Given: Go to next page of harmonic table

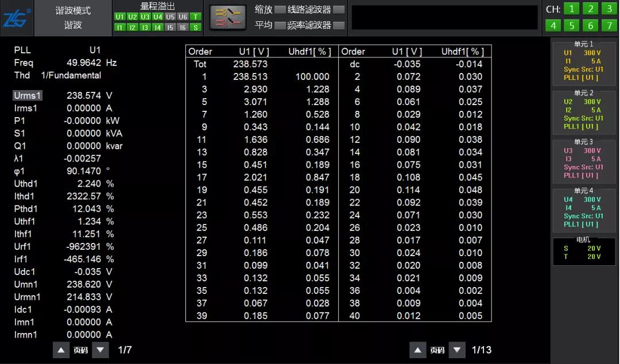Looking at the screenshot, I should pyautogui.click(x=457, y=350).
